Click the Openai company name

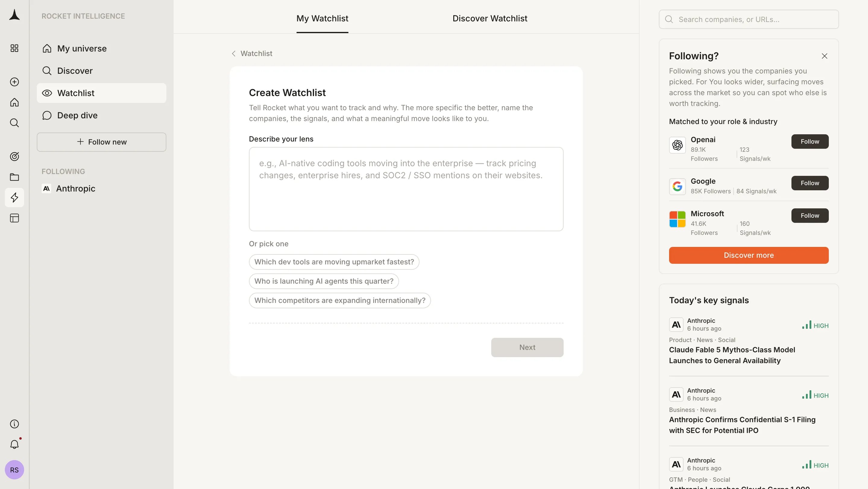703,140
